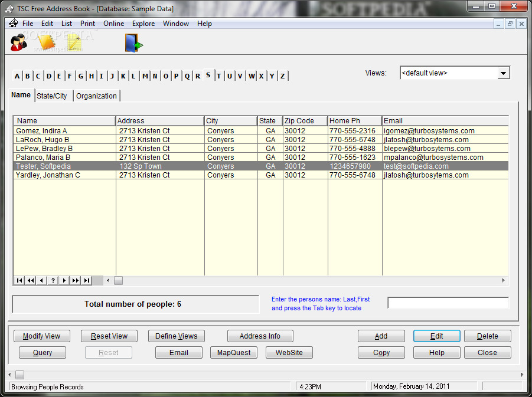This screenshot has height=397, width=532.
Task: Open MapQuest for selected contact
Action: click(234, 353)
